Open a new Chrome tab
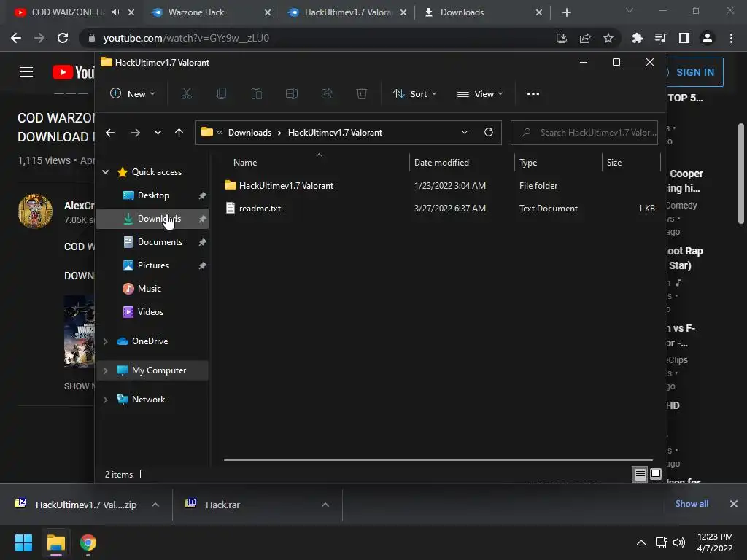Image resolution: width=747 pixels, height=560 pixels. click(566, 12)
